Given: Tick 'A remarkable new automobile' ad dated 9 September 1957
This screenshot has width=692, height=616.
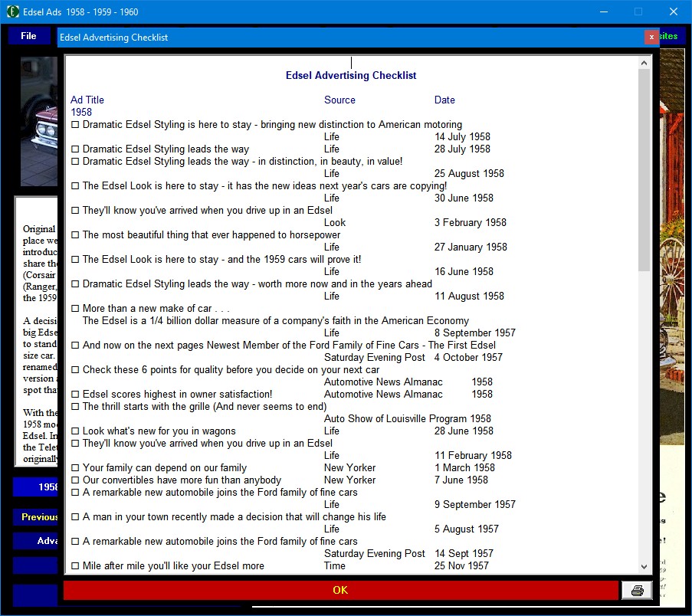Looking at the screenshot, I should coord(75,493).
